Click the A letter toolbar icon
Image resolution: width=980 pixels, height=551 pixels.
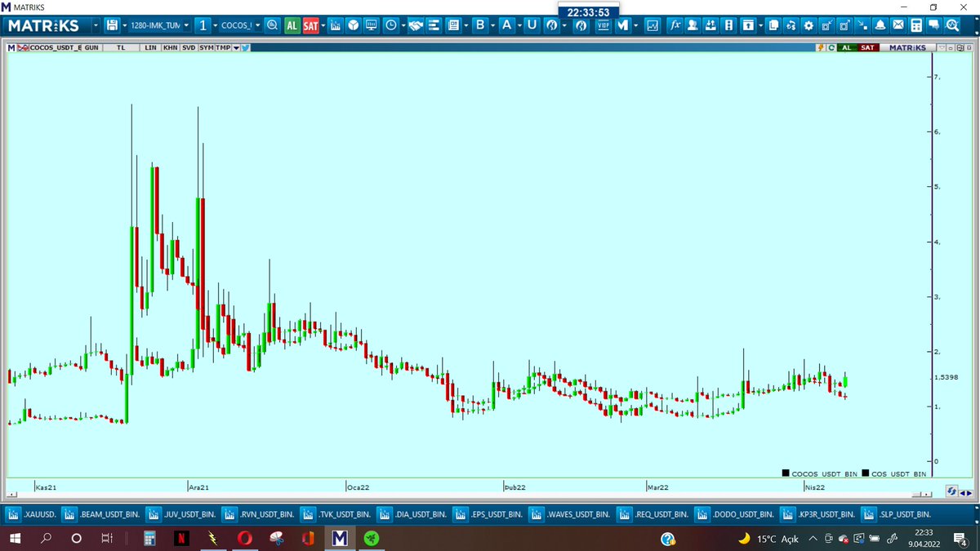click(x=506, y=25)
